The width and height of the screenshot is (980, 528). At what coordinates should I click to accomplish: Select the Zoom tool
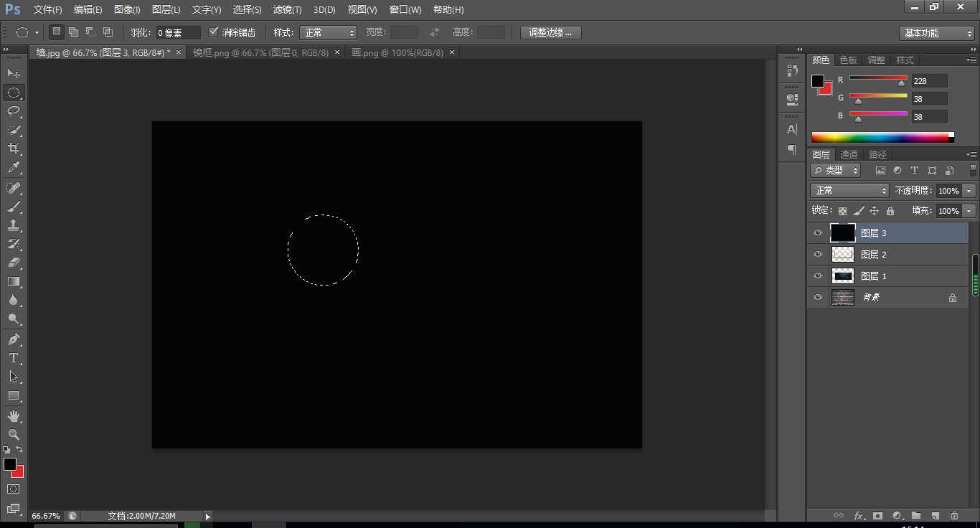click(x=14, y=435)
